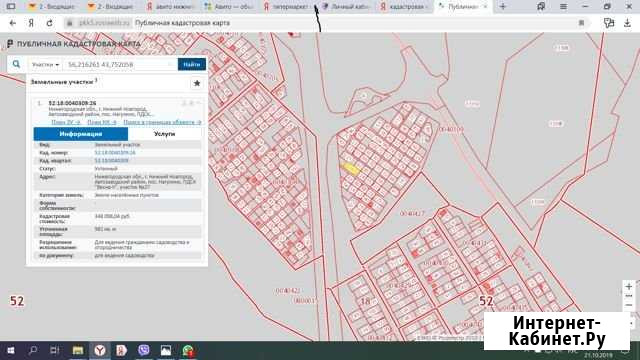Reload the page with refresh icon
This screenshot has height=360, width=640.
click(x=49, y=23)
